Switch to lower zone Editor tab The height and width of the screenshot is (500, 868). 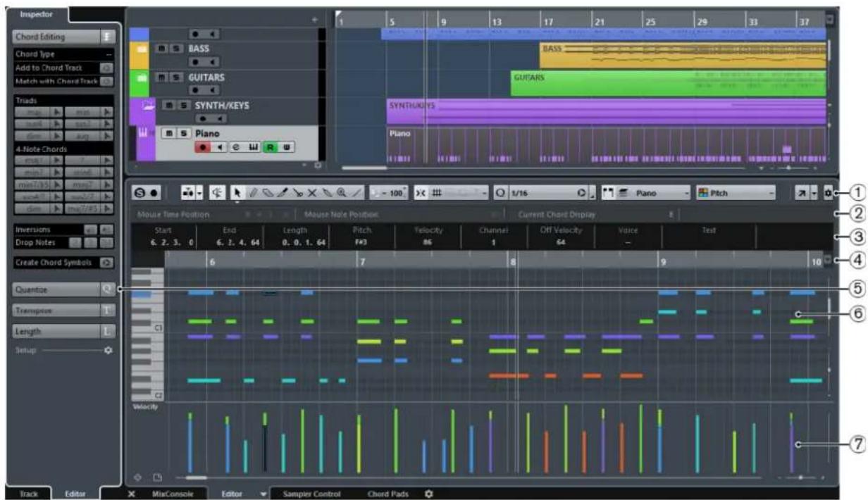(x=232, y=494)
